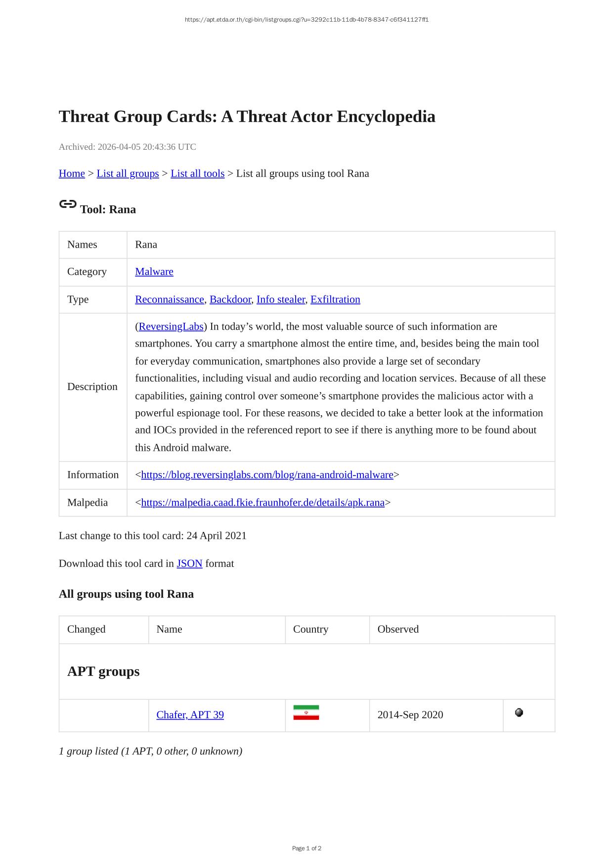Open the Backdoor type link

tap(230, 299)
